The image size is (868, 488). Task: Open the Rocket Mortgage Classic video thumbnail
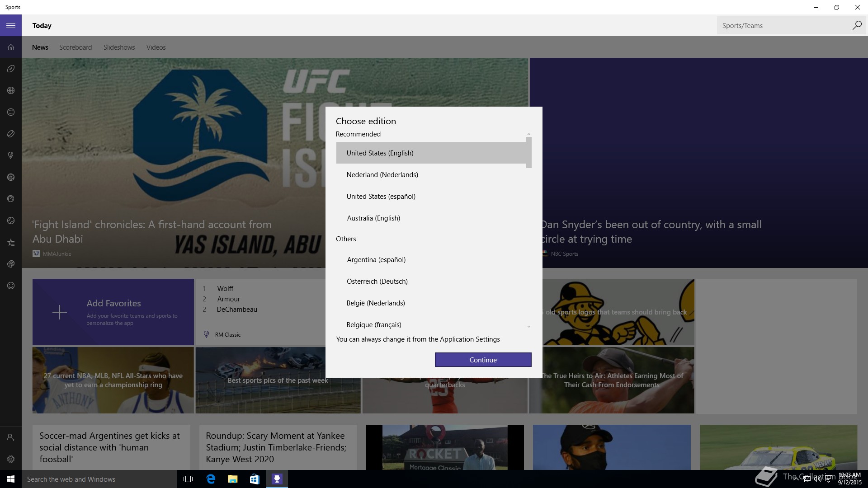[x=445, y=447]
